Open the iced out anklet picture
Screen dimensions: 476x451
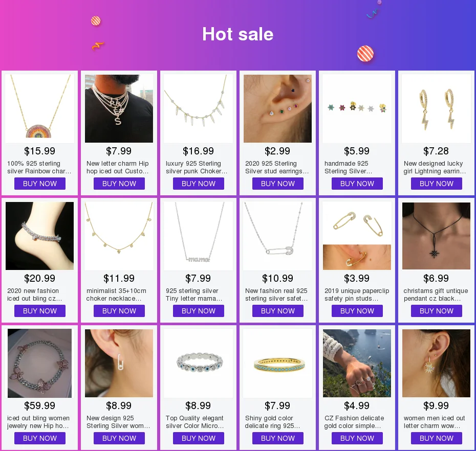click(40, 236)
